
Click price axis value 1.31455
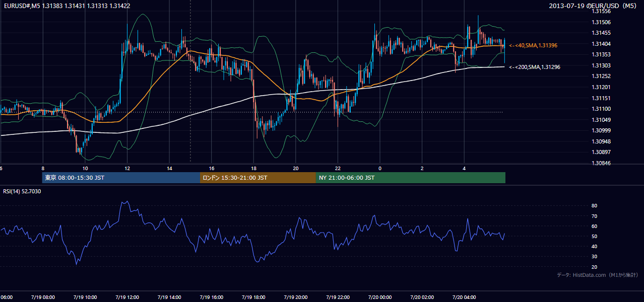(x=601, y=33)
